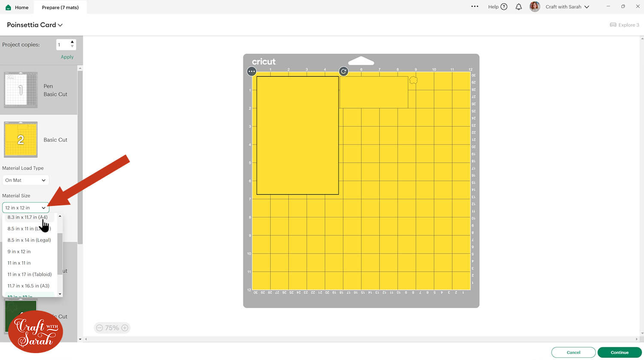Click the size list scrollbar up arrow

coord(60,216)
